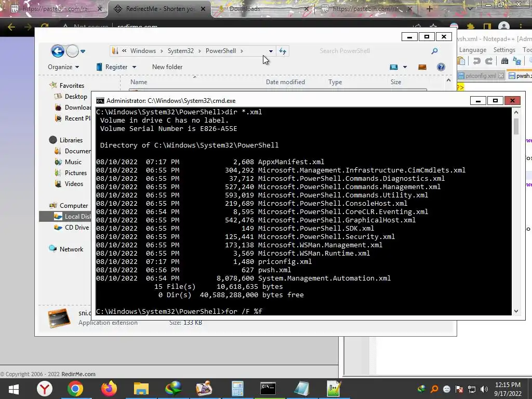
Task: Click the Change your view icon
Action: tap(394, 67)
